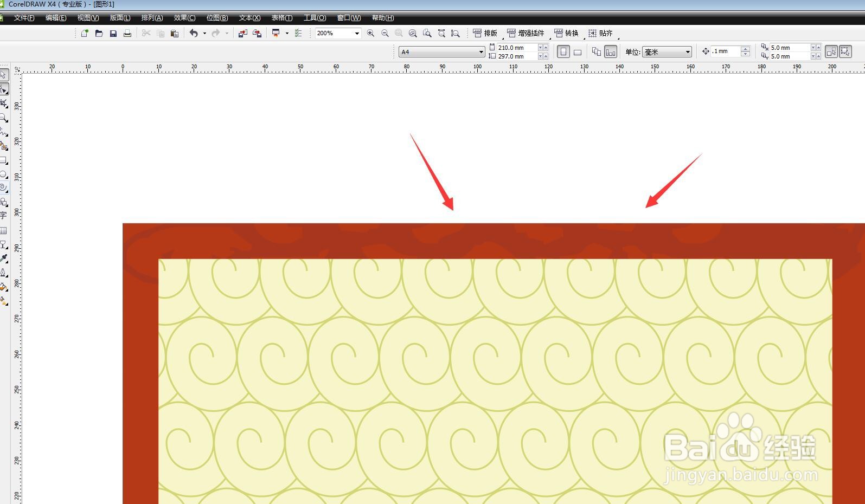
Task: Expand the undo history dropdown arrow
Action: click(x=204, y=33)
